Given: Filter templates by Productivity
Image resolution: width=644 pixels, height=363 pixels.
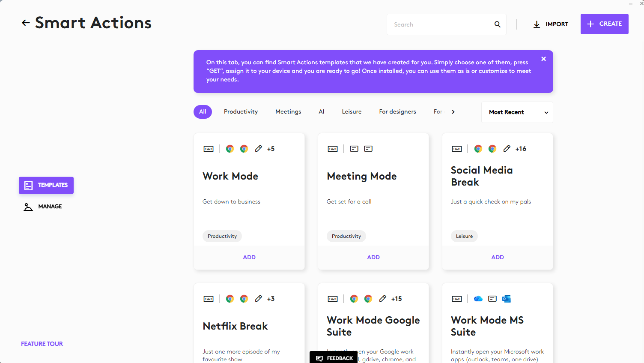Looking at the screenshot, I should (241, 112).
